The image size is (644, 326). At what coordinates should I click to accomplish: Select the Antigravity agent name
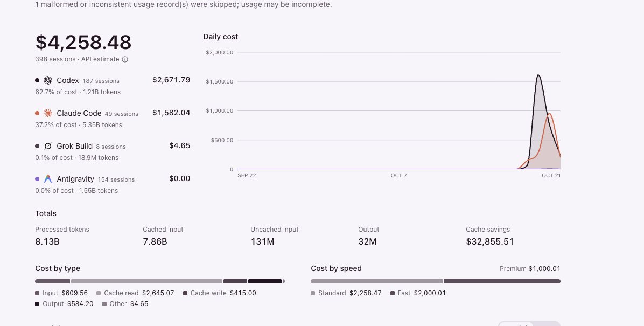coord(75,179)
